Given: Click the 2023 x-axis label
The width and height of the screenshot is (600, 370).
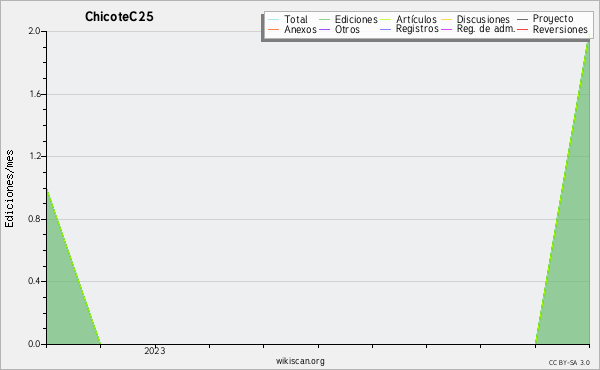Looking at the screenshot, I should pos(155,351).
